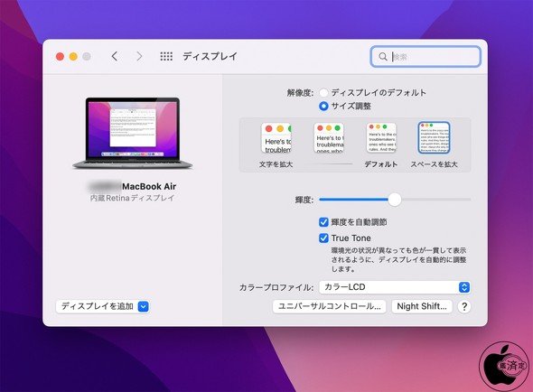Select the サイズ調整 radio button
The image size is (533, 392).
coord(323,106)
